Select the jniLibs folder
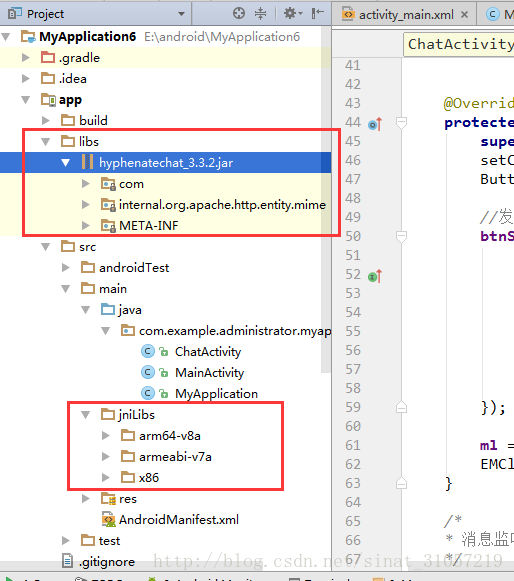 tap(137, 415)
